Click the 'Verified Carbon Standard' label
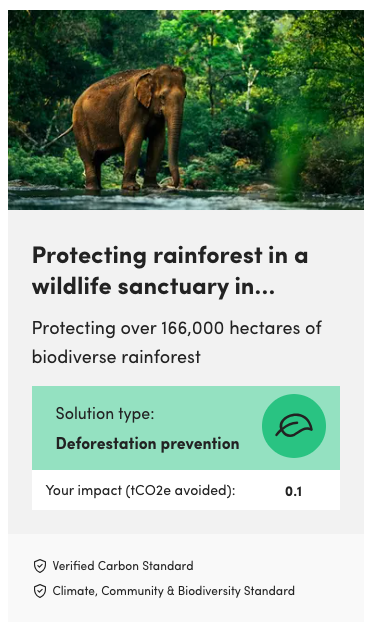 click(123, 566)
